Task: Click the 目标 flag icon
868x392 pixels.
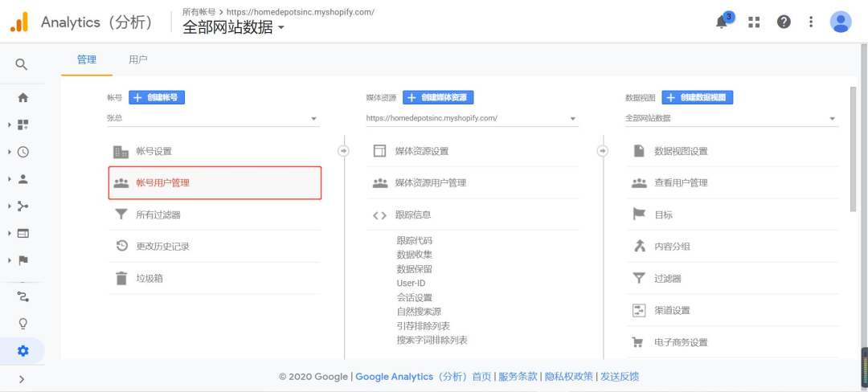Action: (639, 214)
